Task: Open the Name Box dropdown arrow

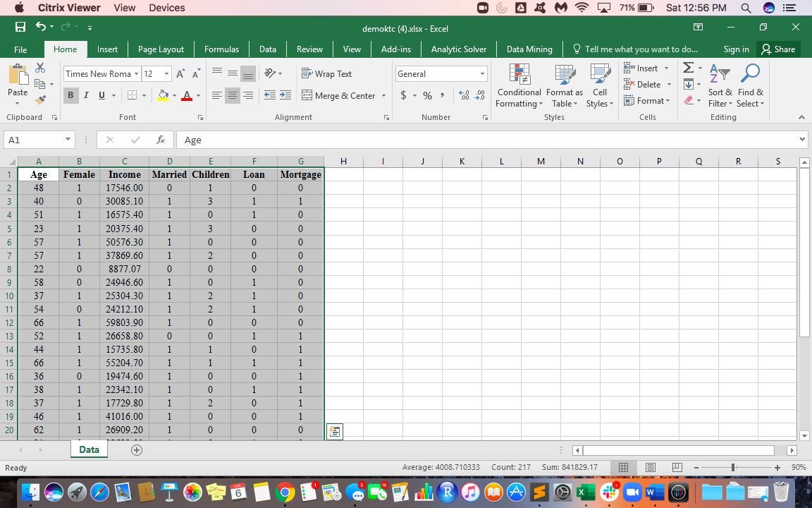Action: point(68,140)
